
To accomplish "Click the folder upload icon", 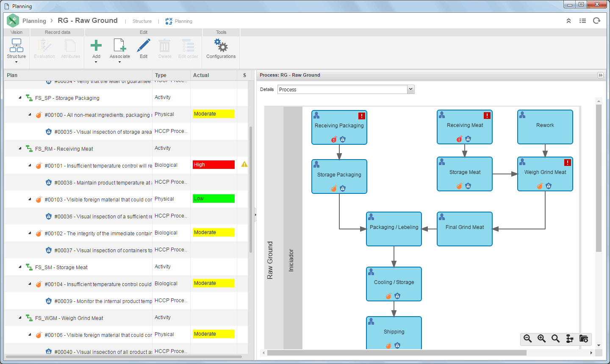I will [x=584, y=339].
